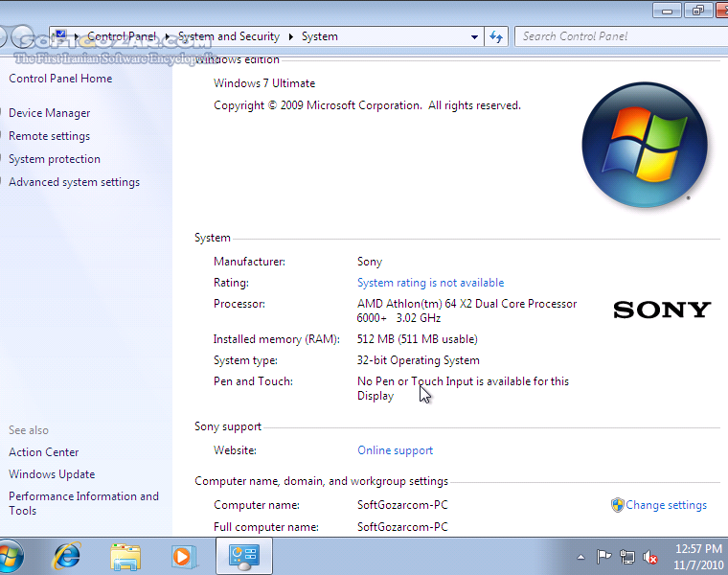Click the shield icon beside Change settings

(x=618, y=505)
